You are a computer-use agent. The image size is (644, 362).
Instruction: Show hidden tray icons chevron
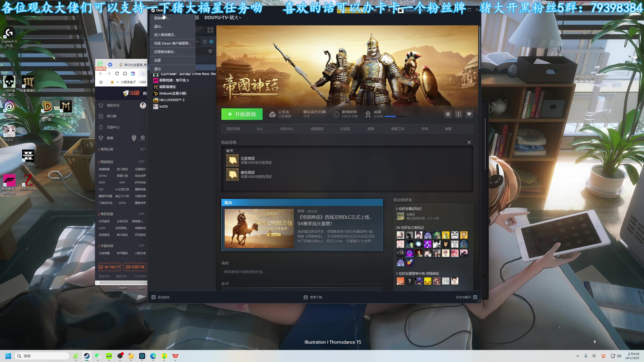coord(578,356)
